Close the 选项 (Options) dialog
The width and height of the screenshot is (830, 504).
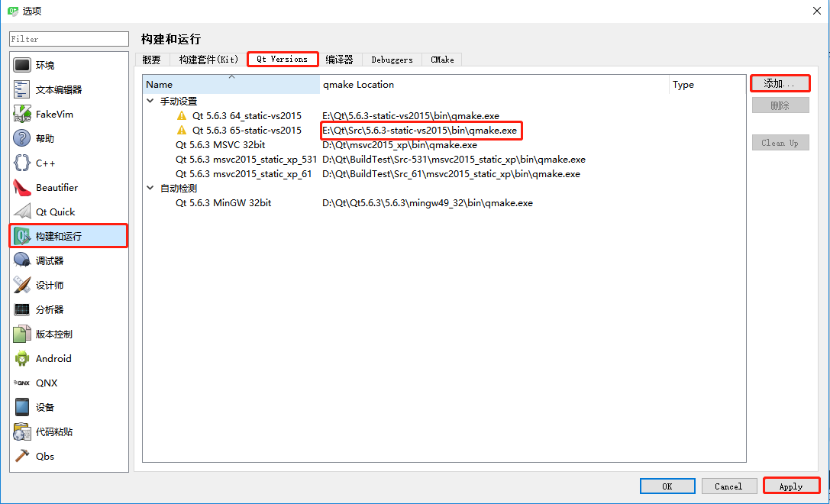[x=817, y=11]
